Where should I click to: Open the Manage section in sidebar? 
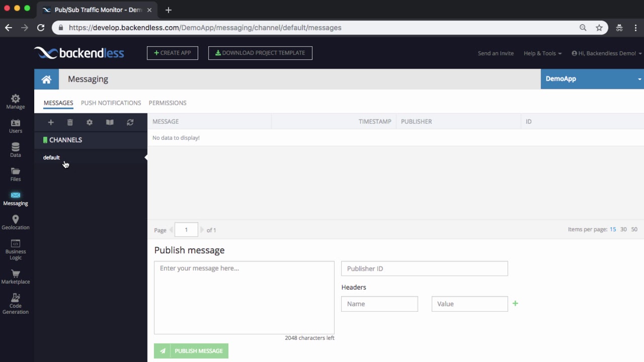point(16,102)
